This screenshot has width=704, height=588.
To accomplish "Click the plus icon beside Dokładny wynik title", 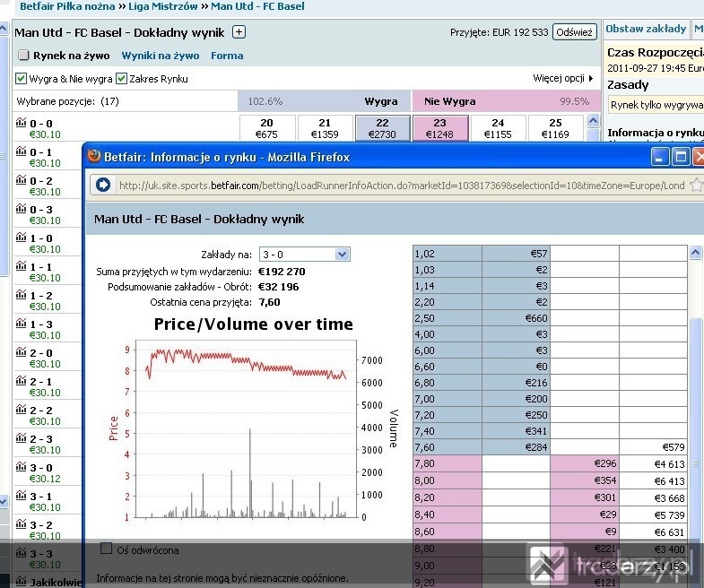I will (x=239, y=32).
